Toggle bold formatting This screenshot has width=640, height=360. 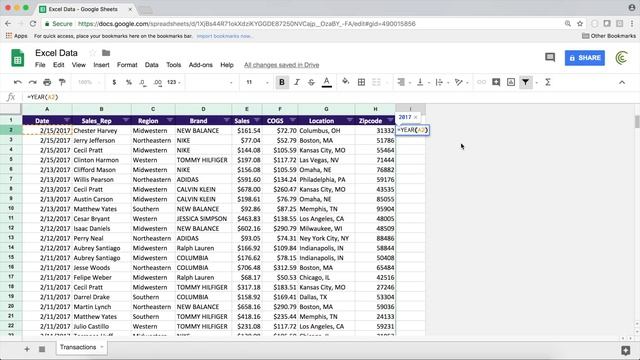pyautogui.click(x=282, y=82)
